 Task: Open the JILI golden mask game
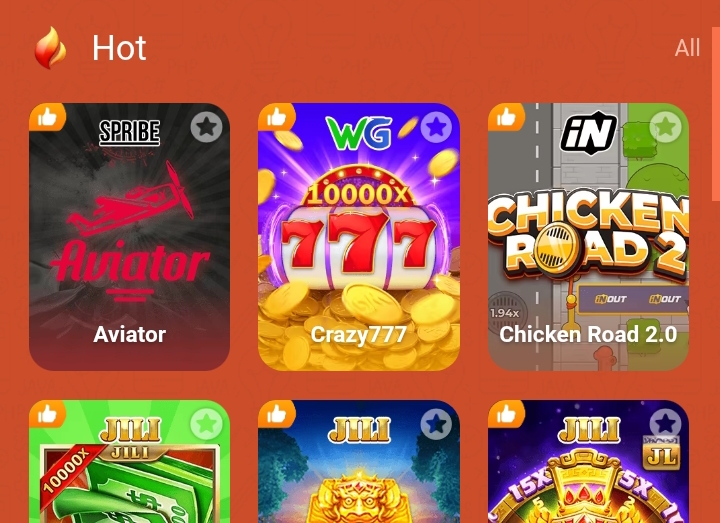coord(359,461)
